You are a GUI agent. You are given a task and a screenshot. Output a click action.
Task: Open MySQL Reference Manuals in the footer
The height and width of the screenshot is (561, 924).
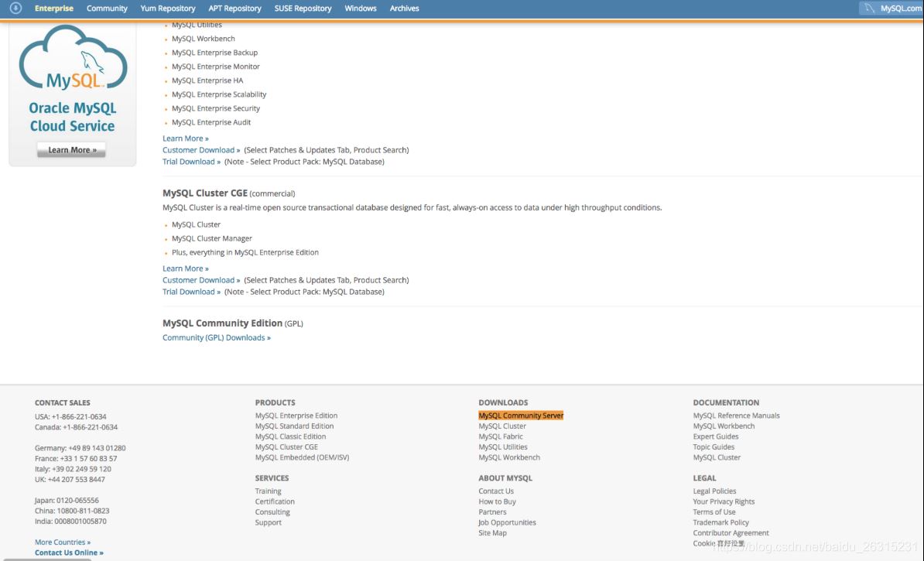[x=736, y=416]
